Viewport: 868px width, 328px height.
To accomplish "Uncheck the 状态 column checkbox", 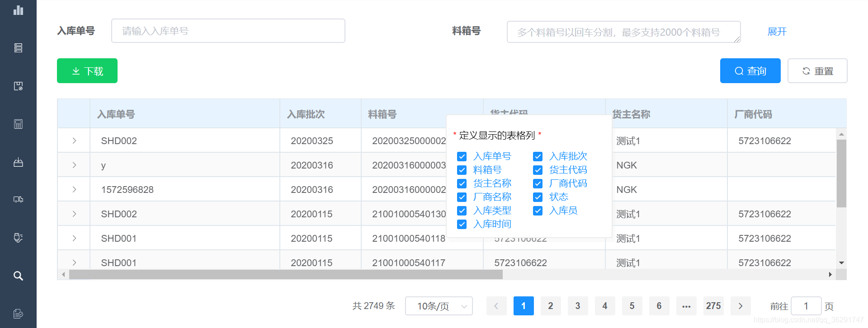I will [x=538, y=197].
